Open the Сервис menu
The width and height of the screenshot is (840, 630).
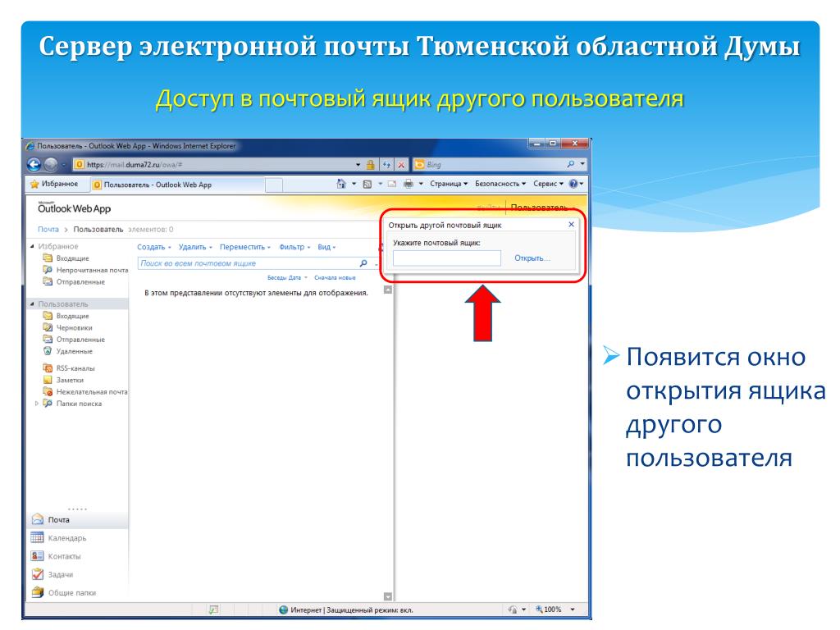[x=548, y=184]
